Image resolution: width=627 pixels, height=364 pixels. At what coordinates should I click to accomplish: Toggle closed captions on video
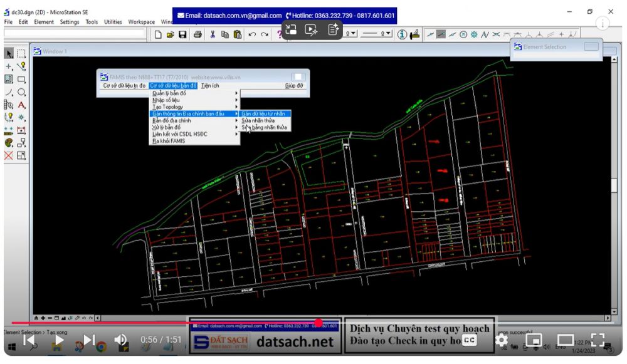[470, 340]
